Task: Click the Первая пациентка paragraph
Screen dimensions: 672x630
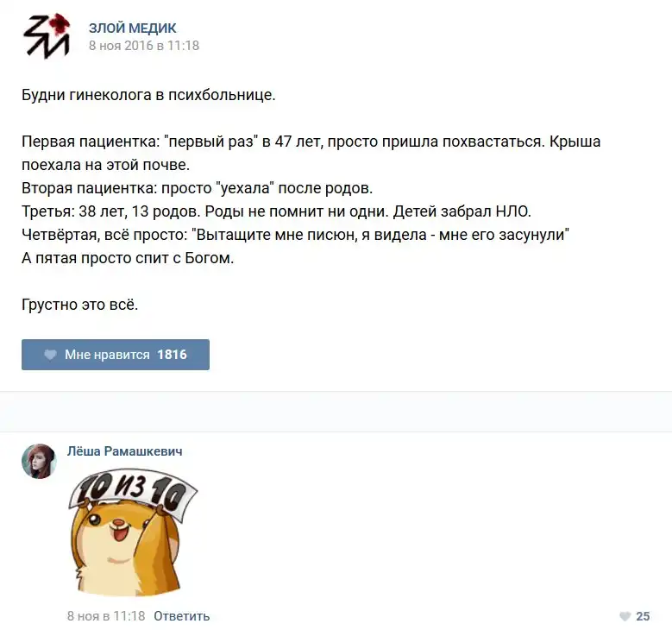Action: coord(311,153)
